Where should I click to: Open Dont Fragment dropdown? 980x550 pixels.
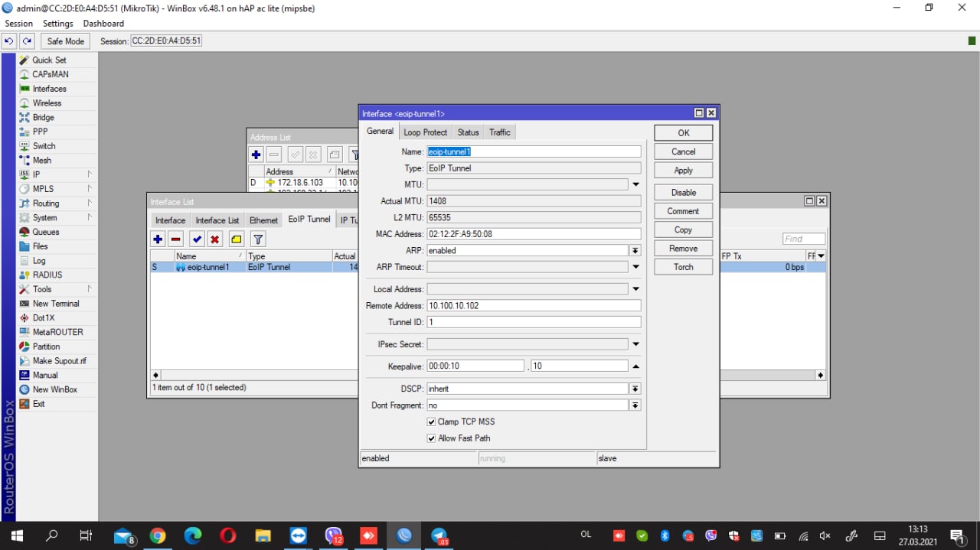click(x=635, y=405)
